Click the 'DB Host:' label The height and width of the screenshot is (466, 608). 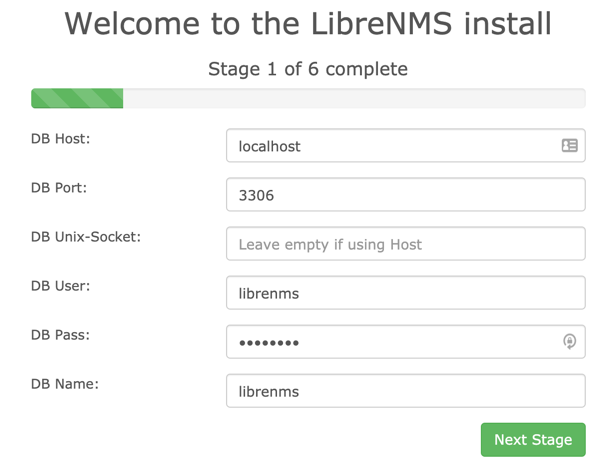(x=60, y=139)
